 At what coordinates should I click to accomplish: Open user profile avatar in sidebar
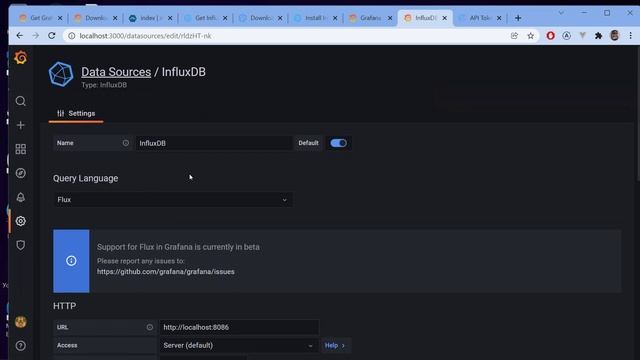(x=21, y=322)
